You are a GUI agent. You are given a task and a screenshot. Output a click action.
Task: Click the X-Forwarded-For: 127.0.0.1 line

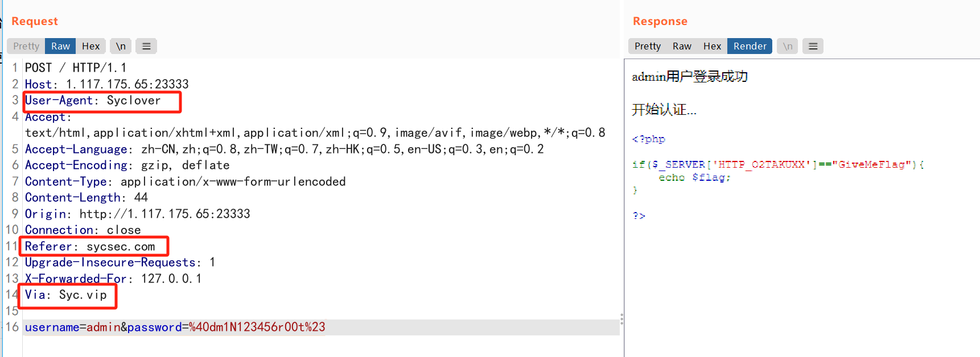click(113, 279)
